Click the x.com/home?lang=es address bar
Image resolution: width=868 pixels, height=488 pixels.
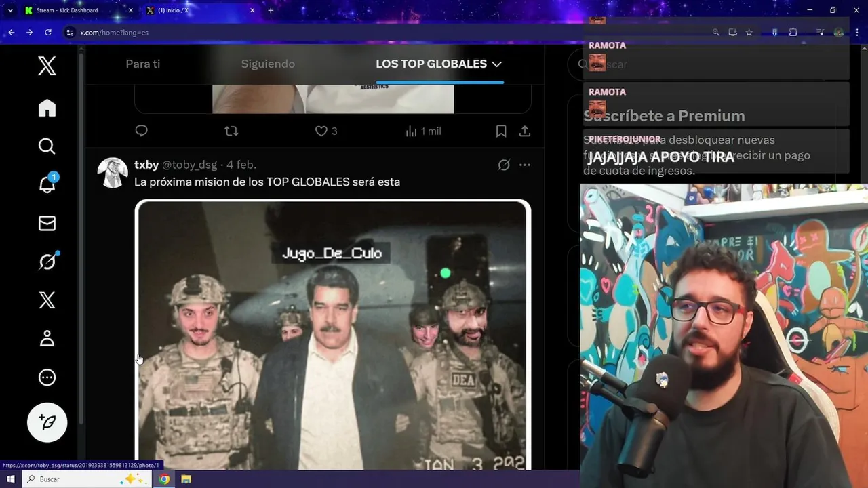coord(114,32)
